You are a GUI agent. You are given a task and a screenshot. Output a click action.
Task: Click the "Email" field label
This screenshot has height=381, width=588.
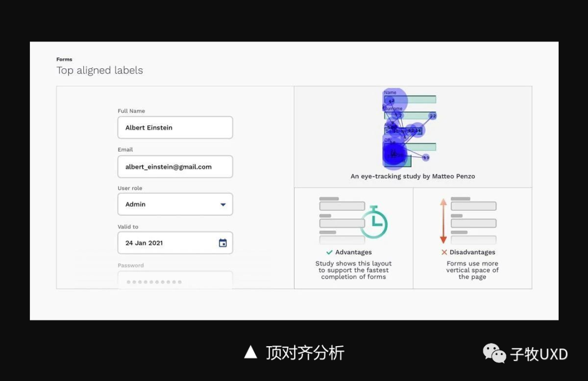pyautogui.click(x=125, y=149)
